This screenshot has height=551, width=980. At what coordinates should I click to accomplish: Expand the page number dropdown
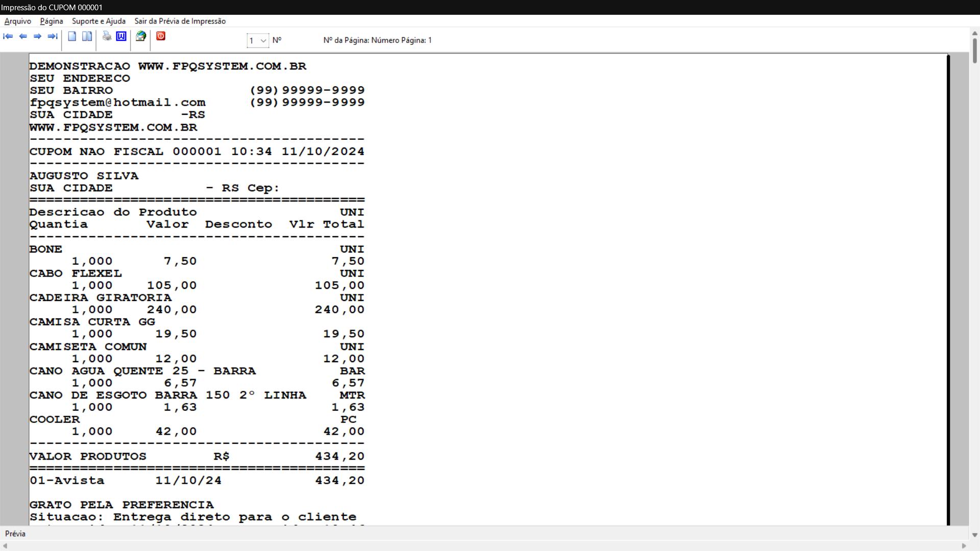pos(263,40)
